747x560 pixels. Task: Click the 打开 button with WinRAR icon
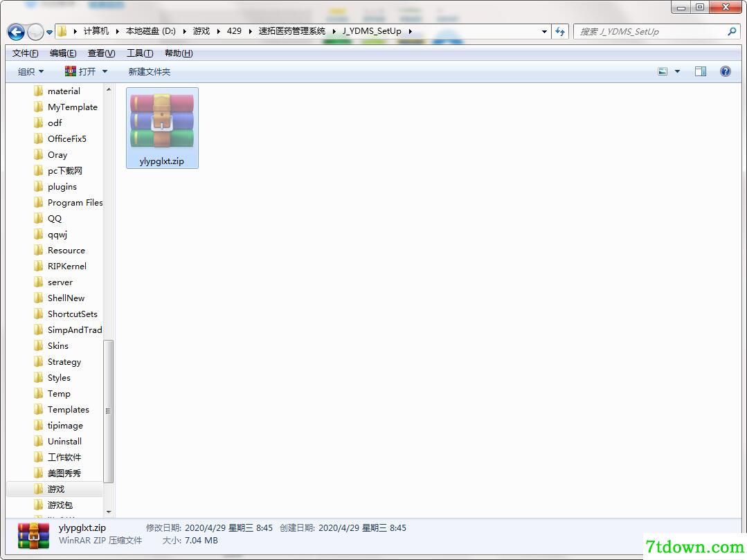pyautogui.click(x=80, y=71)
